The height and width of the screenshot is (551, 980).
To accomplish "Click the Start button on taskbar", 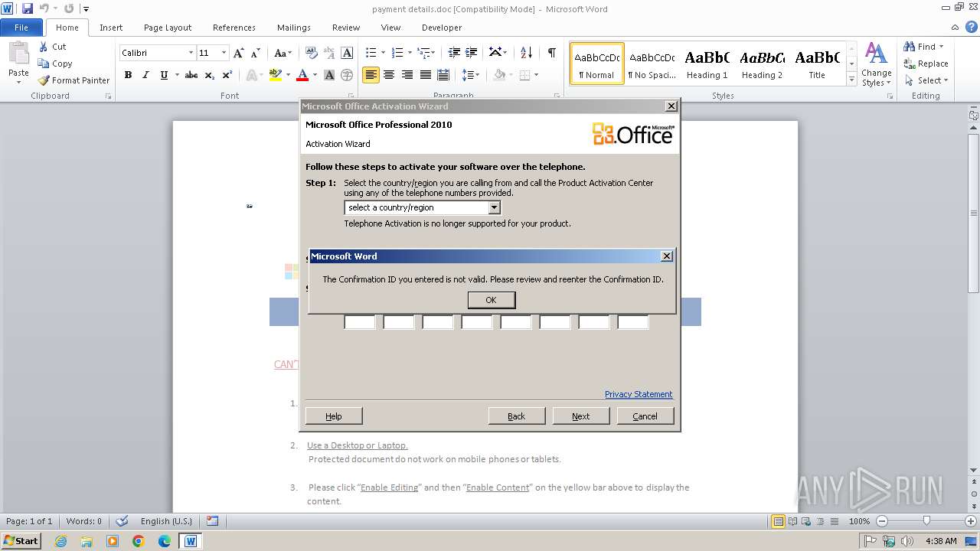I will tap(21, 541).
